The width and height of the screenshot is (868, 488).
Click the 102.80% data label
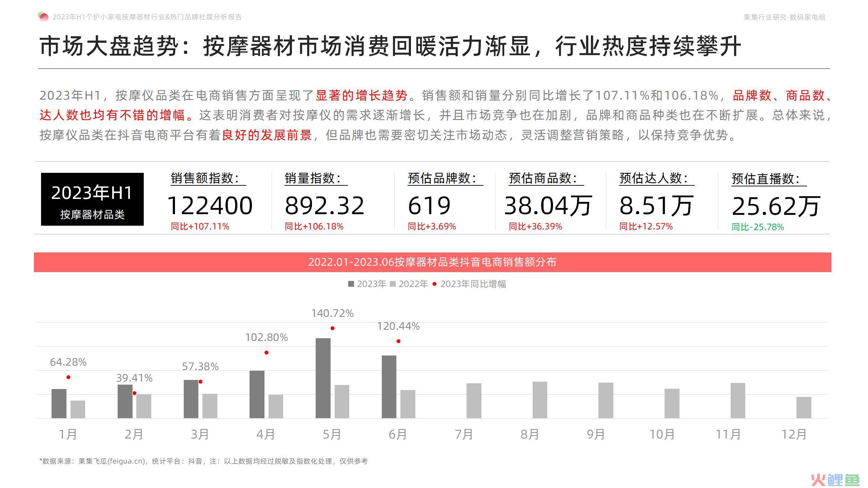click(x=267, y=338)
